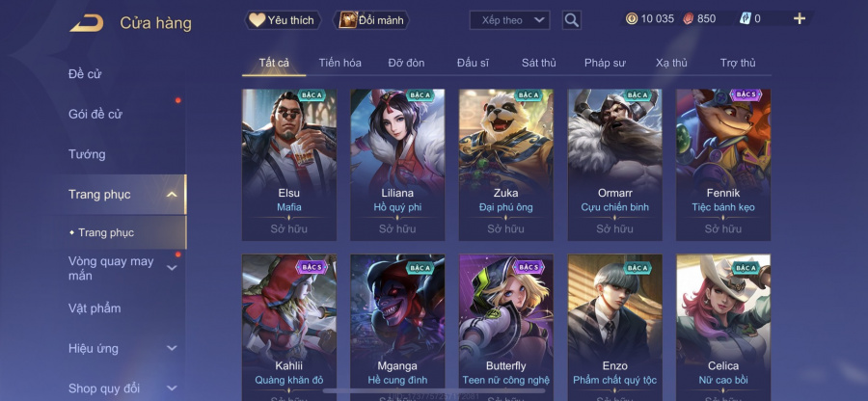
Task: Expand Vòng quay may mắn menu
Action: point(173,268)
